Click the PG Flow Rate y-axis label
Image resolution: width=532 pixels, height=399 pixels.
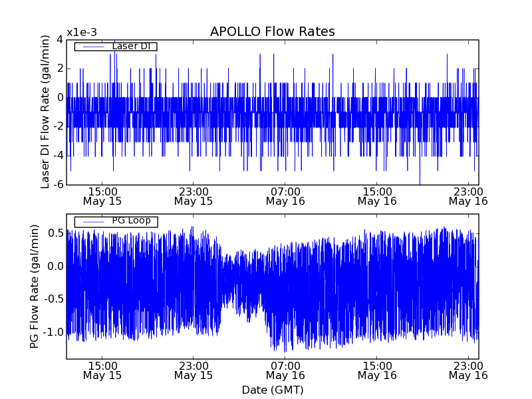point(34,286)
